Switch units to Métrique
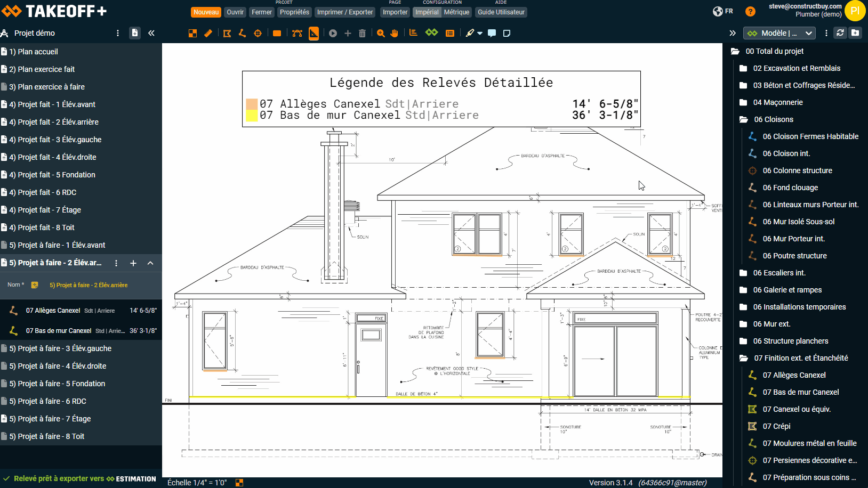 [x=457, y=12]
